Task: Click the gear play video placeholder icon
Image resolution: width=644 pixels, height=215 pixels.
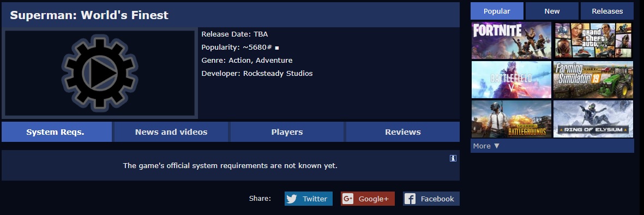Action: tap(100, 73)
